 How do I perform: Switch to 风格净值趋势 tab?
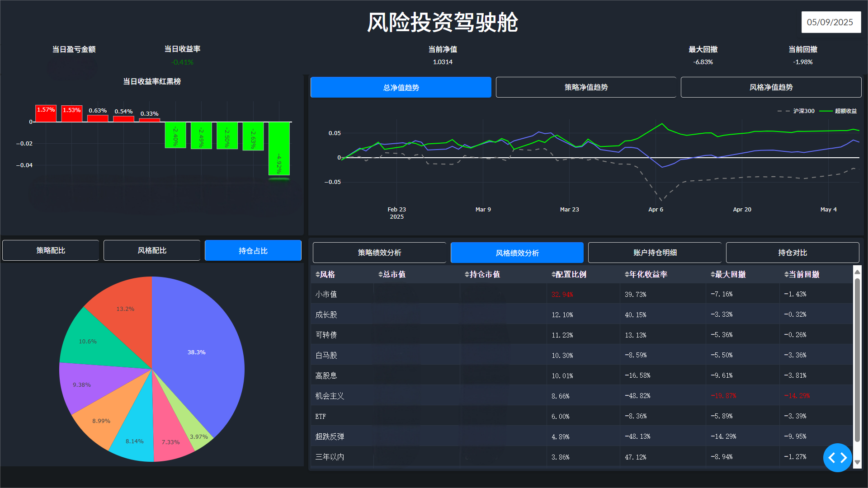[771, 87]
